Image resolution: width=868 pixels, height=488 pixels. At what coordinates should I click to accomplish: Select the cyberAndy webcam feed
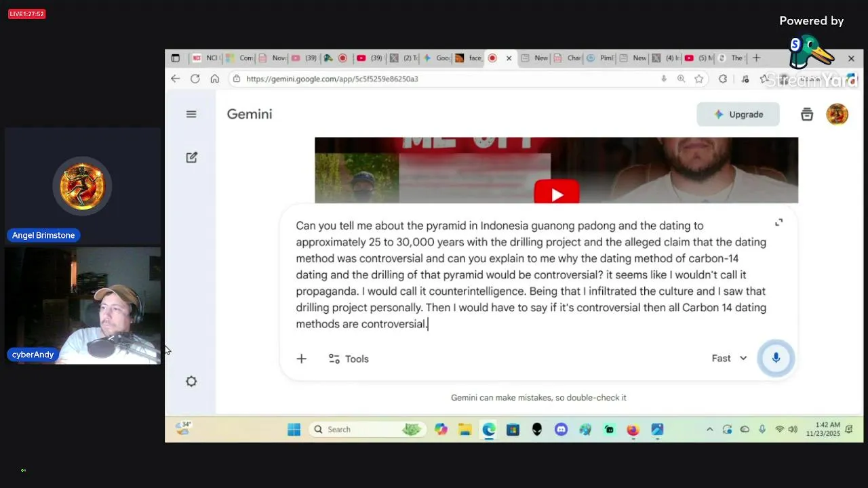(x=83, y=306)
